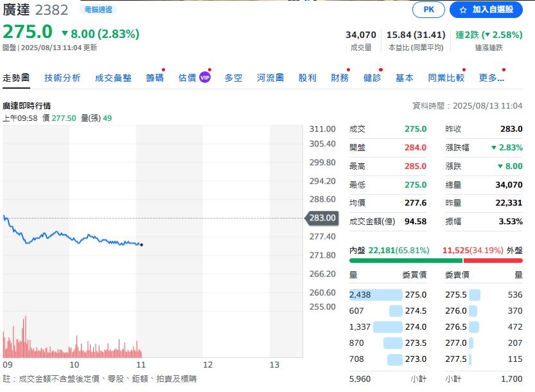Select the 基本 tab
Viewport: 535px width, 392px height.
[405, 77]
